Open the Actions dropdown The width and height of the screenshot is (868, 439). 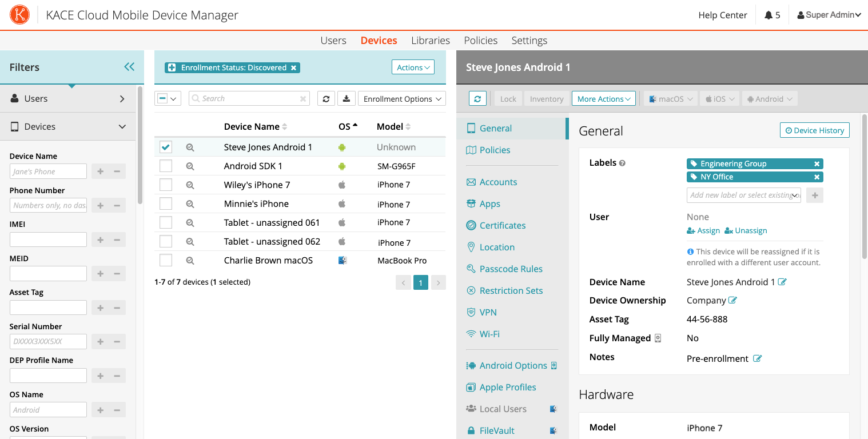[x=413, y=67]
